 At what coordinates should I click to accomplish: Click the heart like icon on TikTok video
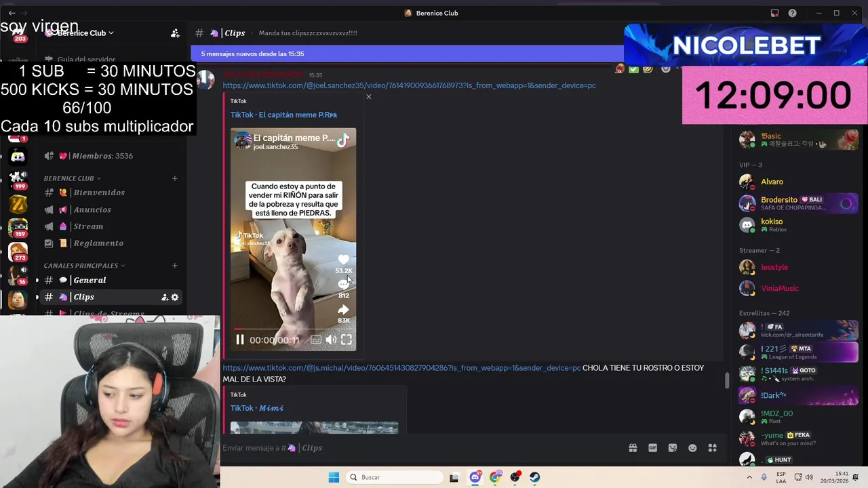pos(344,260)
